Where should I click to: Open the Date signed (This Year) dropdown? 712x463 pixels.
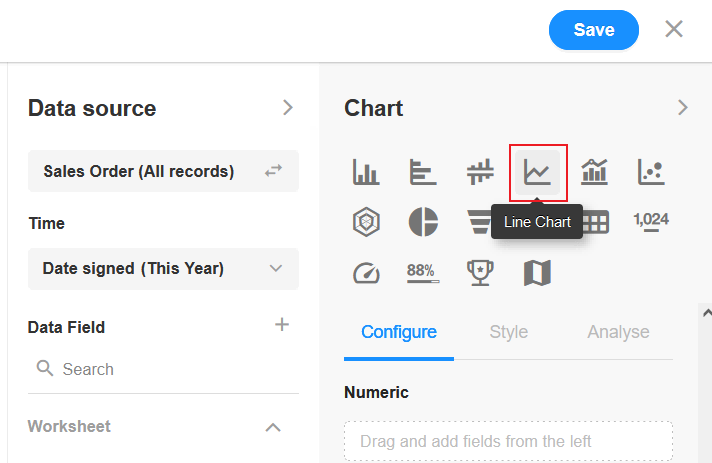pos(163,269)
